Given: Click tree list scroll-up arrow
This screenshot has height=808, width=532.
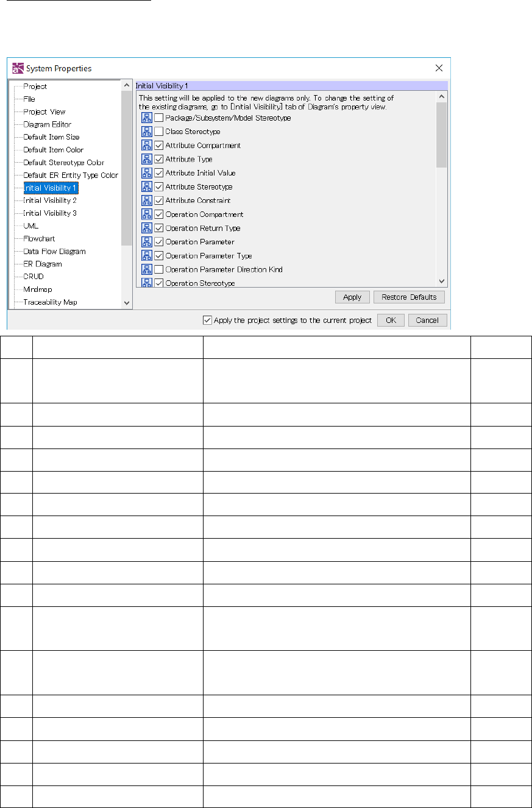Looking at the screenshot, I should tap(127, 86).
